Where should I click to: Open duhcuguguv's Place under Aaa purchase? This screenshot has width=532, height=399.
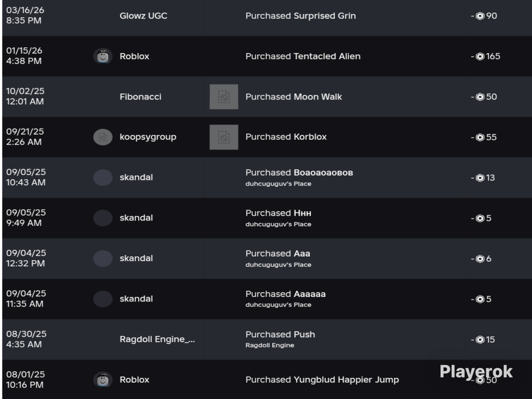click(278, 265)
